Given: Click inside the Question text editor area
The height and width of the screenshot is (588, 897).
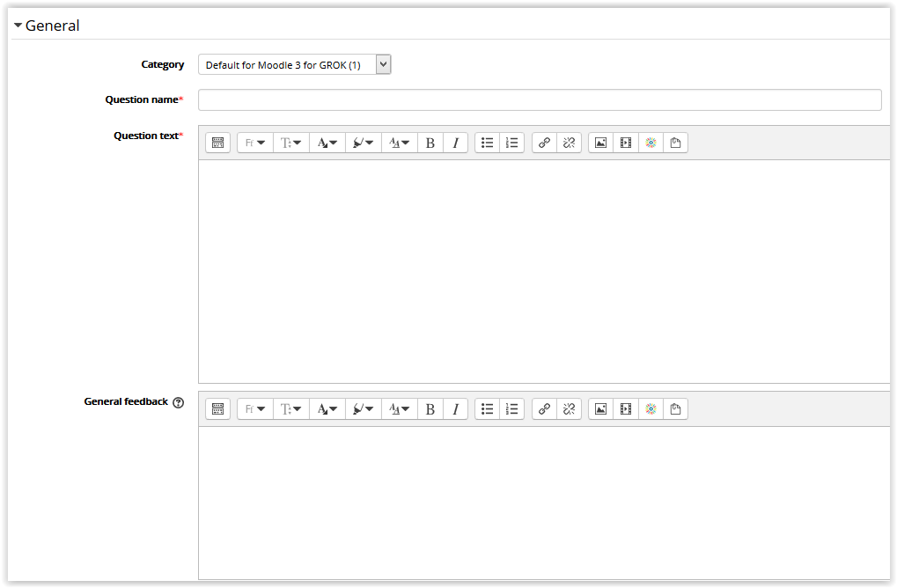Looking at the screenshot, I should click(544, 271).
